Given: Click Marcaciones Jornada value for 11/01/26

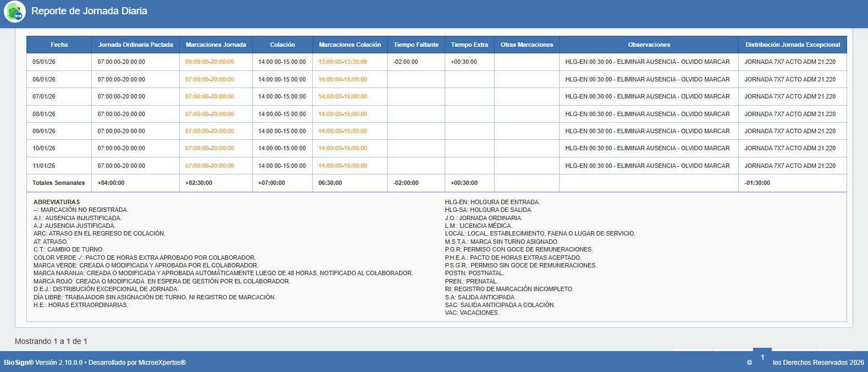Looking at the screenshot, I should click(x=209, y=166).
